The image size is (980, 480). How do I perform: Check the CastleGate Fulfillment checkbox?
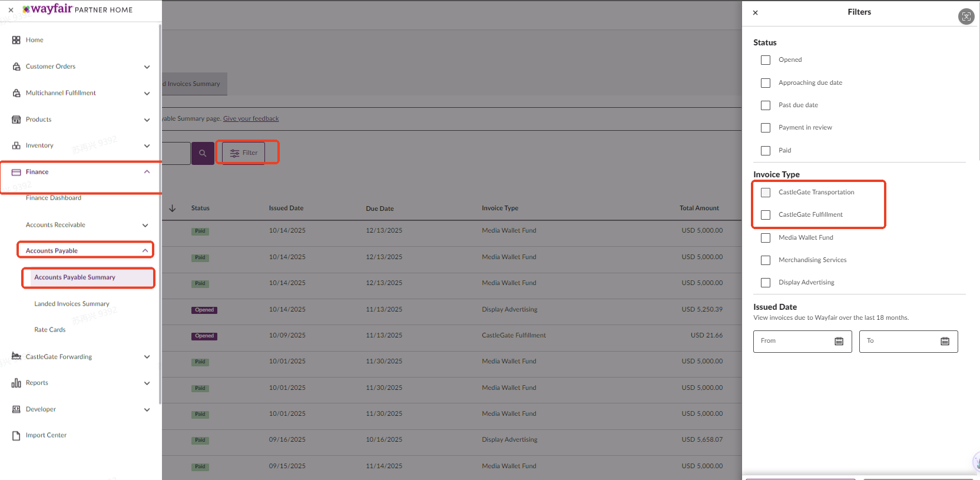(766, 215)
